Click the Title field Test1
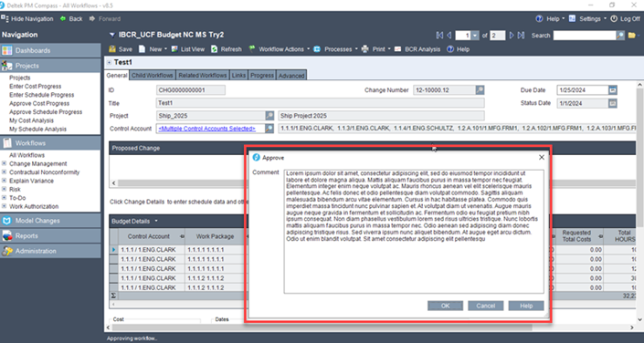 coord(320,103)
